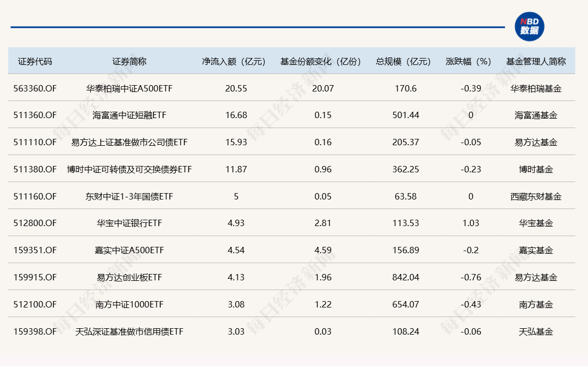This screenshot has height=366, width=588.
Task: Click total size value 654.07
Action: point(406,304)
